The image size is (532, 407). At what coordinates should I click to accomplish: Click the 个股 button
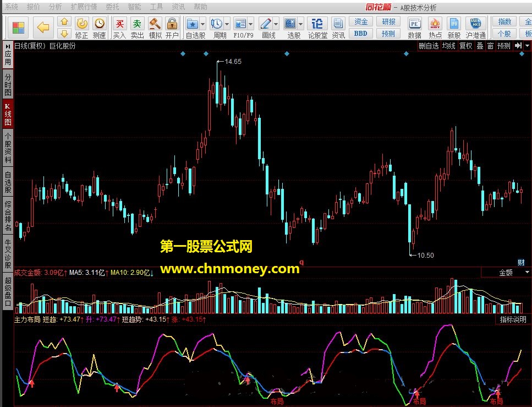point(504,33)
